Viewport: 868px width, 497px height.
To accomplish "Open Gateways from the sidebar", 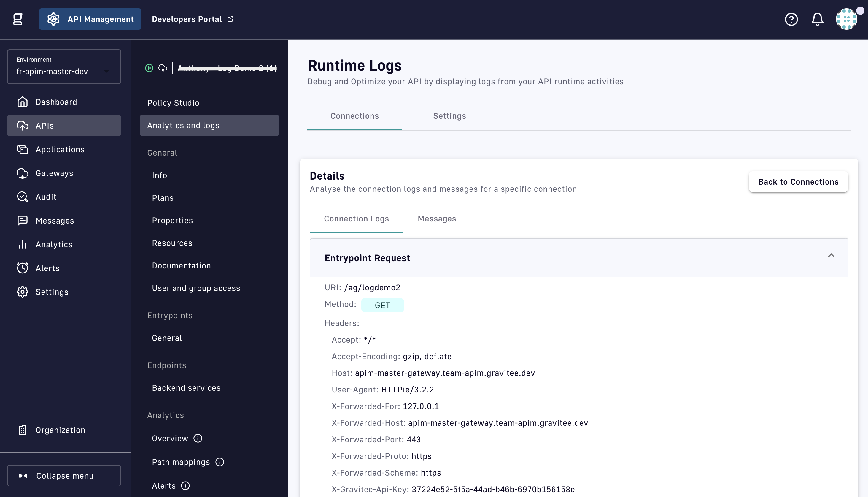I will [x=54, y=173].
